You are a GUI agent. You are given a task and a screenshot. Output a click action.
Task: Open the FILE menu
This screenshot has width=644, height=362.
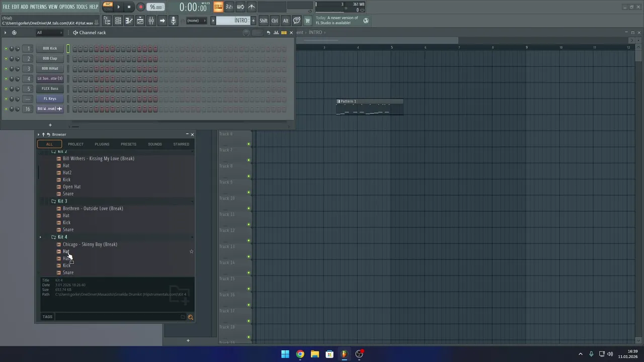coord(6,7)
